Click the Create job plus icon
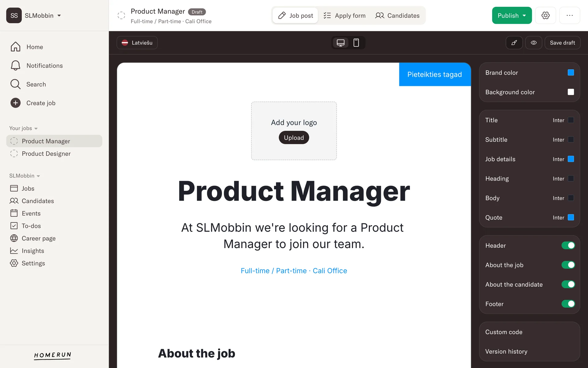Screen dimensions: 588x368 15,103
